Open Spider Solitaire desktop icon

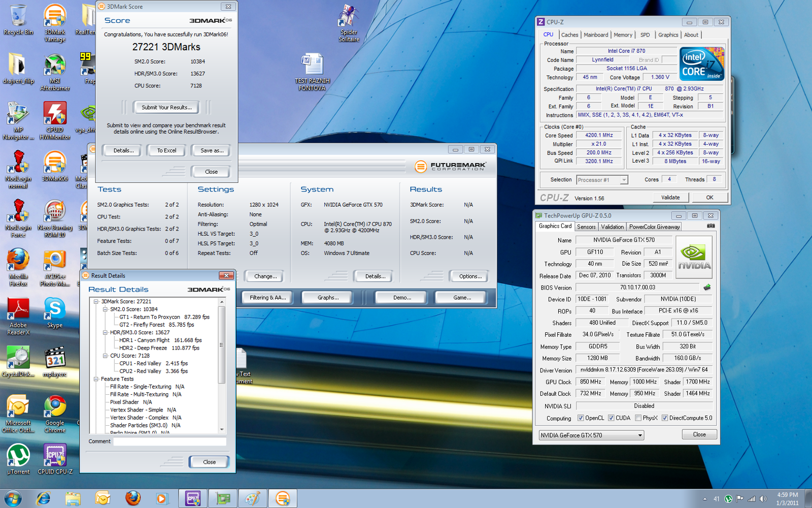(349, 23)
